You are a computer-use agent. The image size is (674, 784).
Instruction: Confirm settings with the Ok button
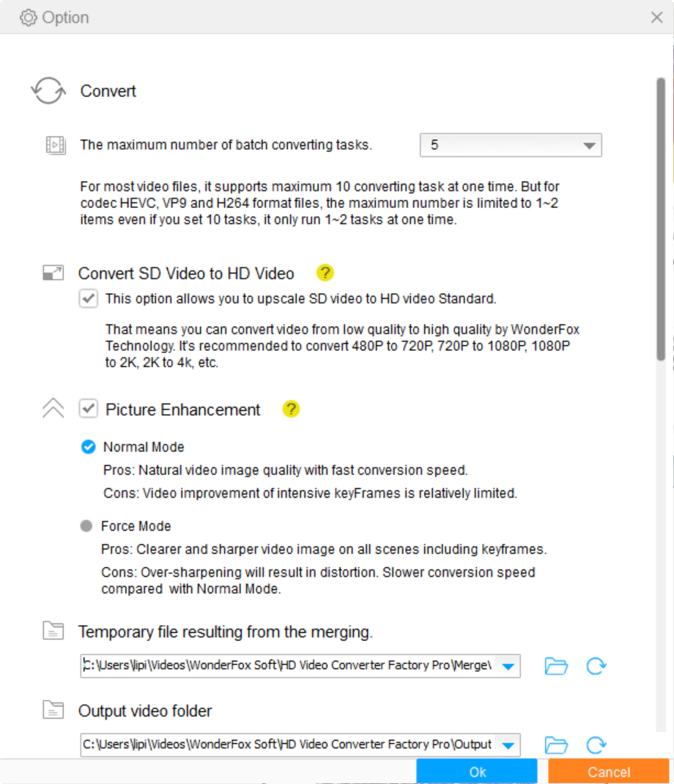click(x=477, y=772)
